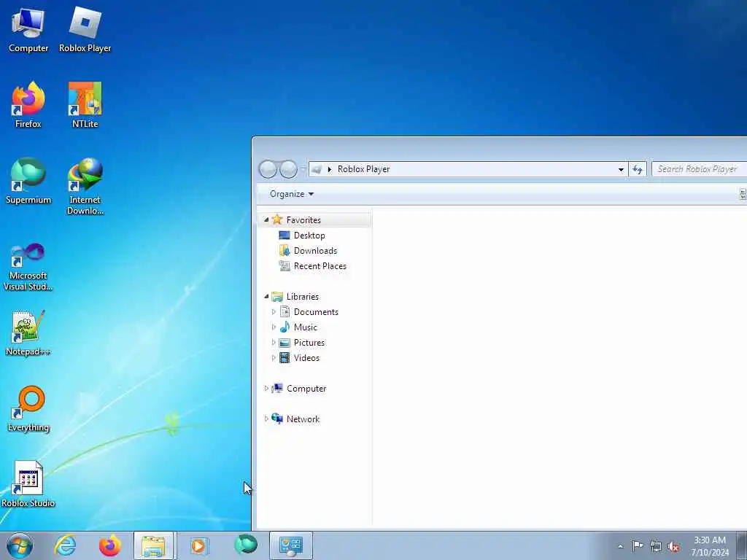Expand the Pictures library node
747x560 pixels.
point(274,343)
